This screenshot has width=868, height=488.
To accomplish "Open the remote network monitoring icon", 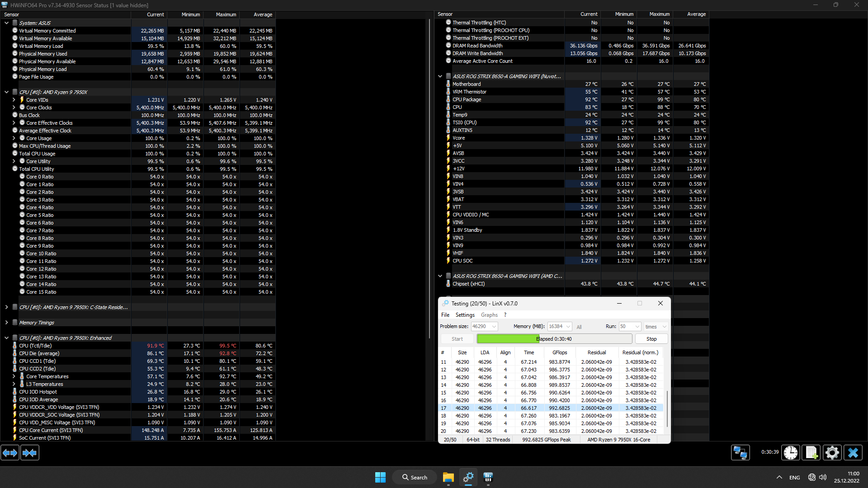I will tap(740, 453).
